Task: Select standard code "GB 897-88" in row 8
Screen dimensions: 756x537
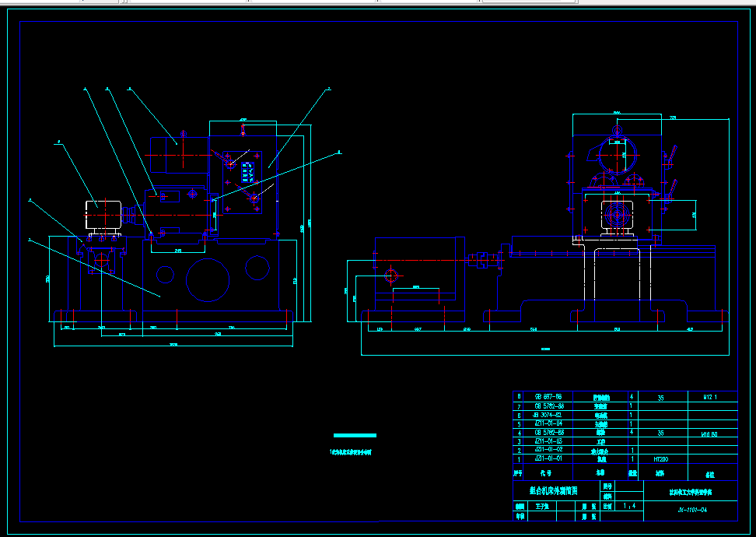Action: [548, 397]
